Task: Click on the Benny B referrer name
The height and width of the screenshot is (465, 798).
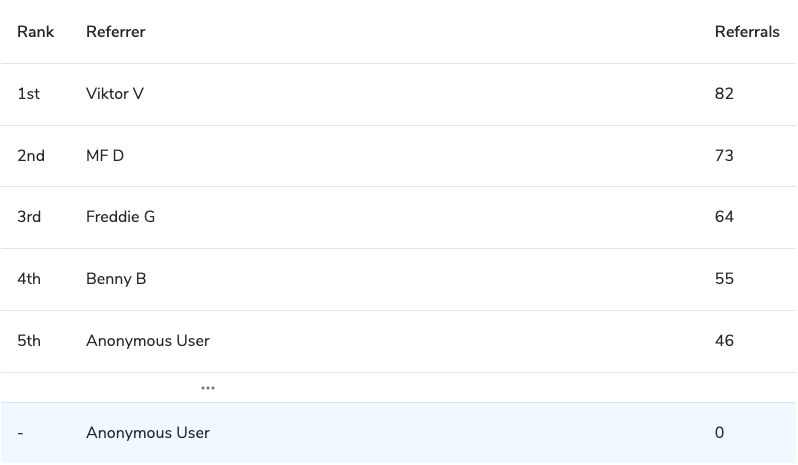Action: pos(116,279)
